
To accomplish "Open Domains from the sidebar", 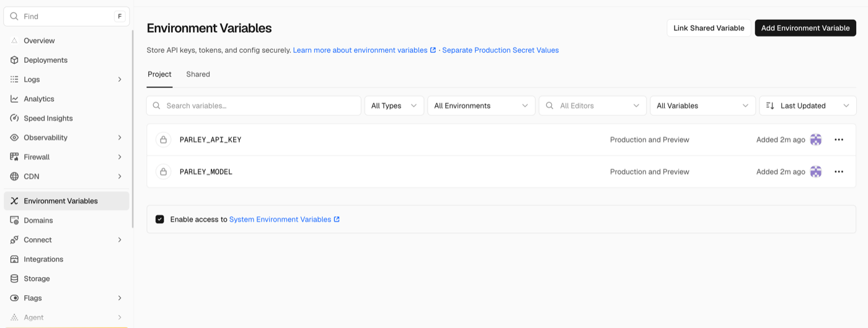I will [66, 220].
